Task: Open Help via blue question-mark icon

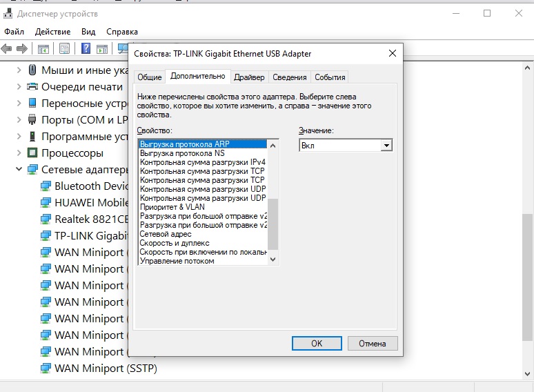Action: coord(86,49)
